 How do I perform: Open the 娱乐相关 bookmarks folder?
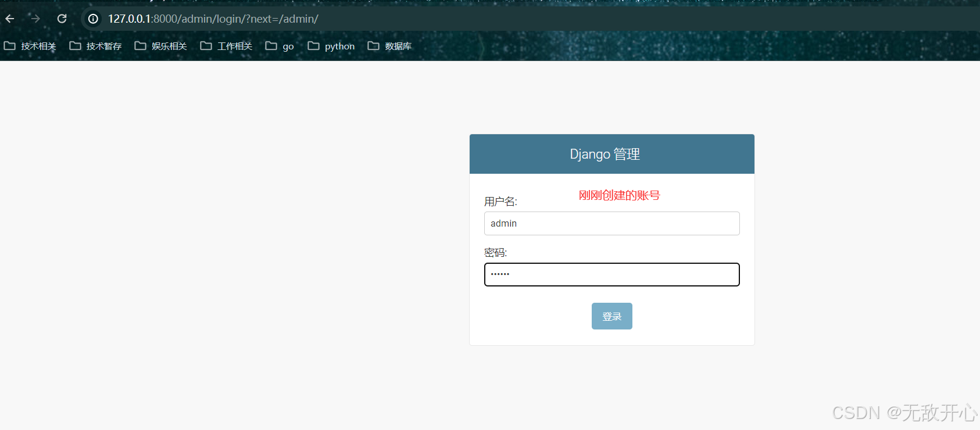click(160, 46)
